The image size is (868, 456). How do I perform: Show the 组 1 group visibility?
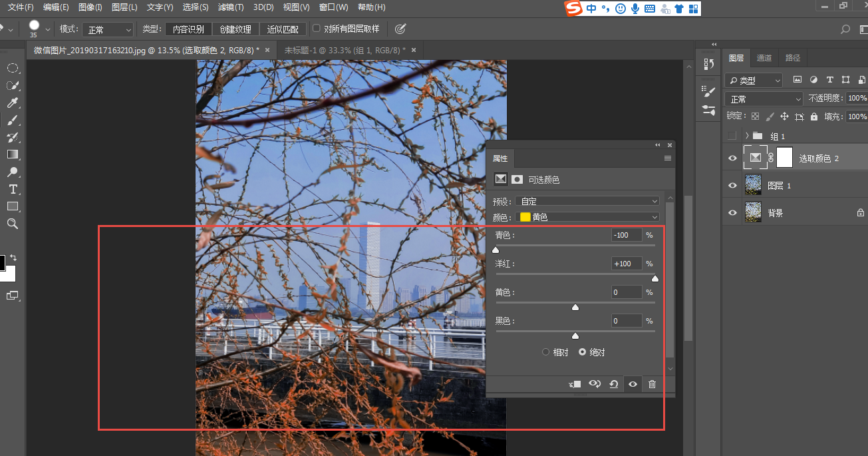click(x=732, y=136)
